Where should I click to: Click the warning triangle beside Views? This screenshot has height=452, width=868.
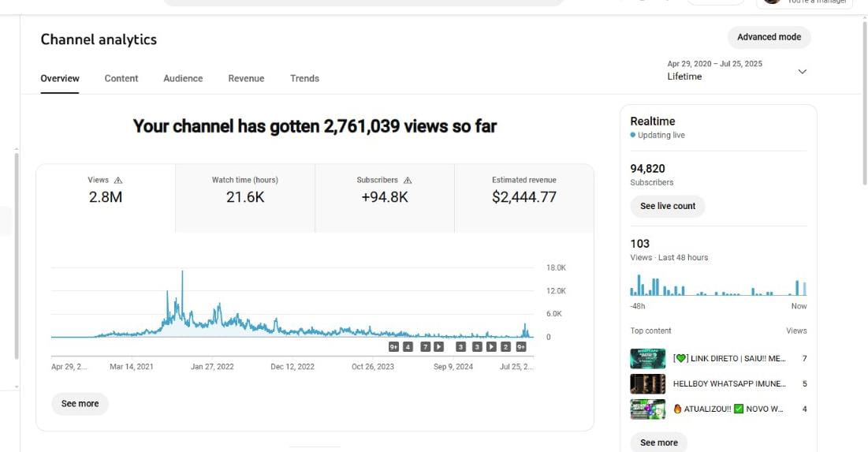point(118,181)
